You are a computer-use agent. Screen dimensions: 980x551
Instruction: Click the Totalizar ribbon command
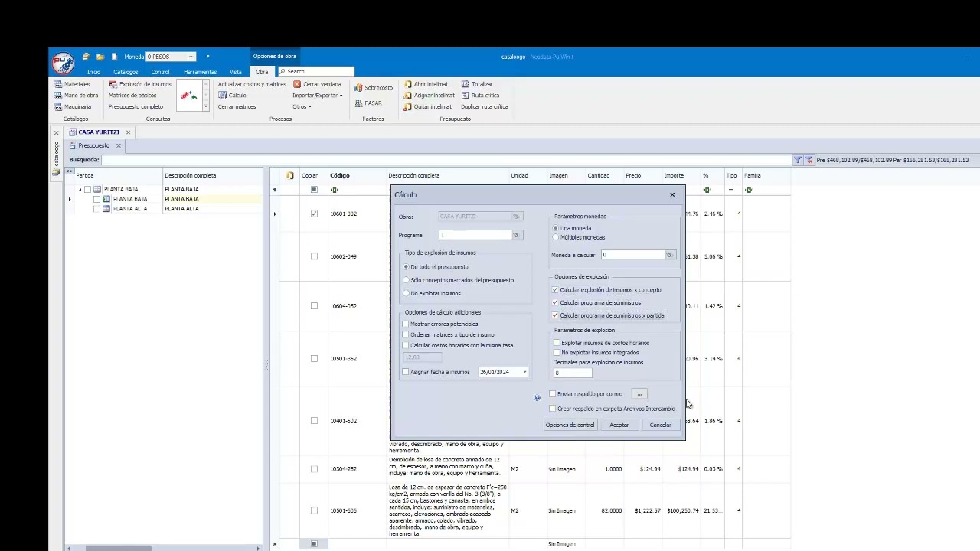point(476,84)
